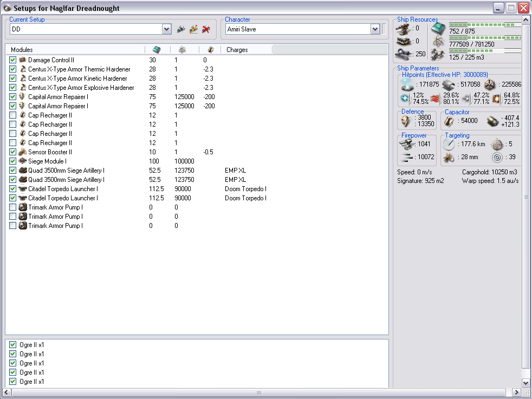Uncheck the Damage Control II module
Screen dimensions: 532x399
pos(13,60)
